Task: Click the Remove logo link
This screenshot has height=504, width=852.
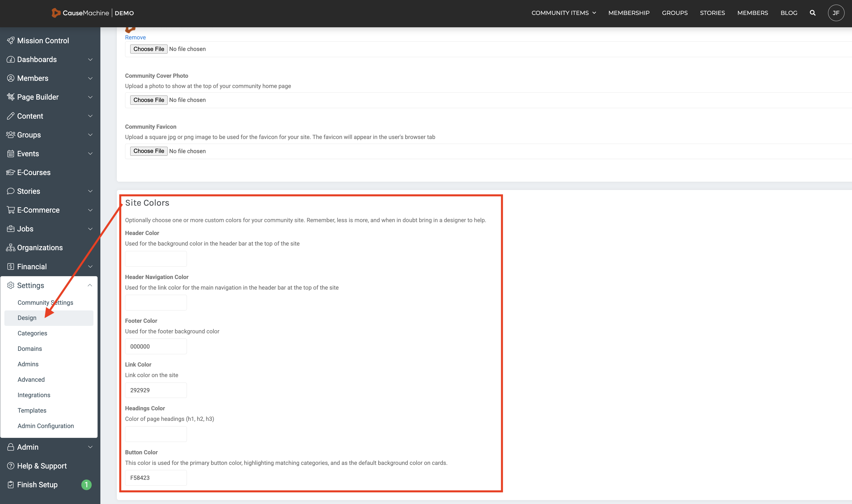Action: pyautogui.click(x=135, y=37)
